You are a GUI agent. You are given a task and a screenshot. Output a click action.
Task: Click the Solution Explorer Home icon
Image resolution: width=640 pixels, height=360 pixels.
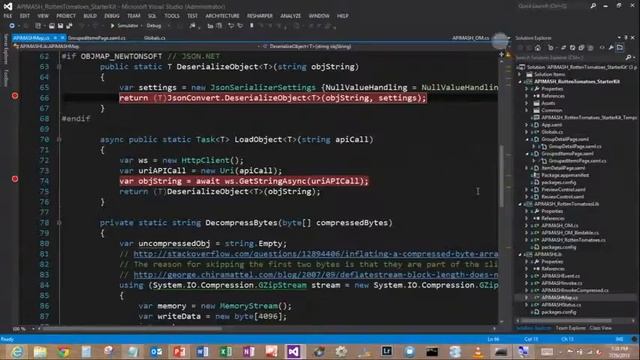(538, 48)
